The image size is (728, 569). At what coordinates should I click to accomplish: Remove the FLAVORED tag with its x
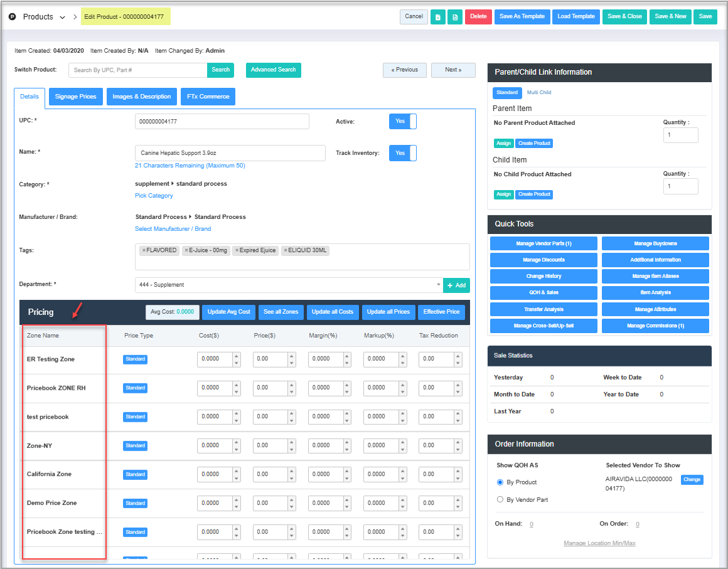click(x=144, y=250)
